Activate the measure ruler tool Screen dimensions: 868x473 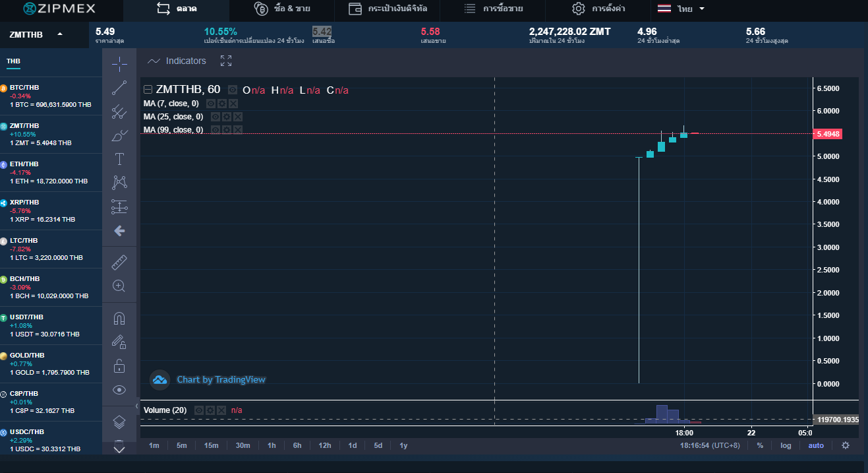(119, 262)
